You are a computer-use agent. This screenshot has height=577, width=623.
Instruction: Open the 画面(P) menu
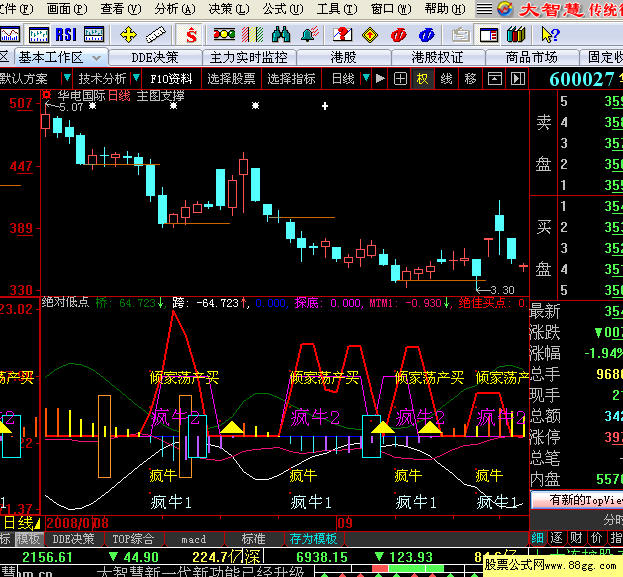67,9
